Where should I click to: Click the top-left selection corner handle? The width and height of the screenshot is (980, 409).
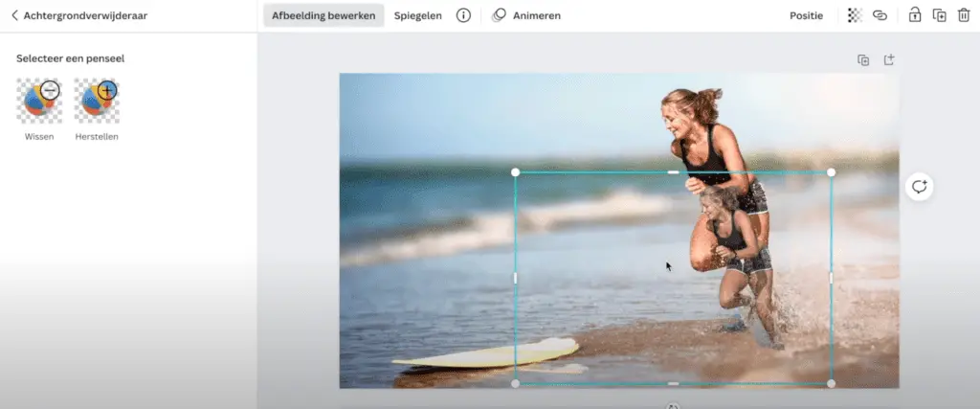(515, 172)
